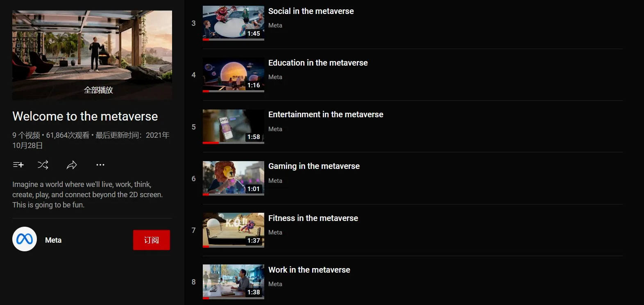Click index number 3 beside Social video

point(194,23)
